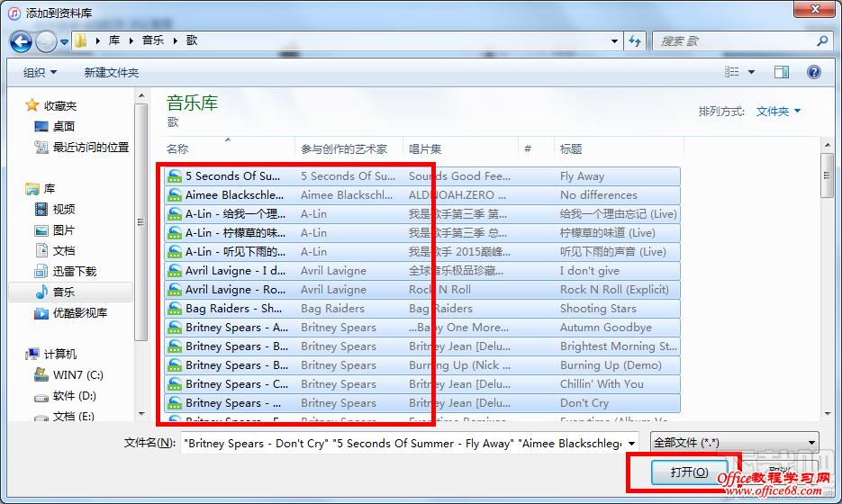
Task: Open the 文件夹 arrange-by dropdown
Action: tap(778, 111)
